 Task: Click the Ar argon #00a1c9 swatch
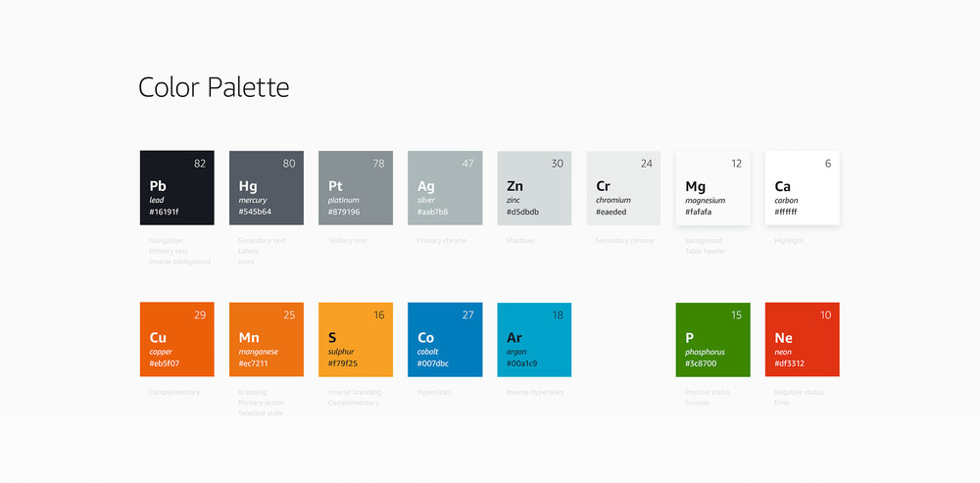pyautogui.click(x=534, y=339)
